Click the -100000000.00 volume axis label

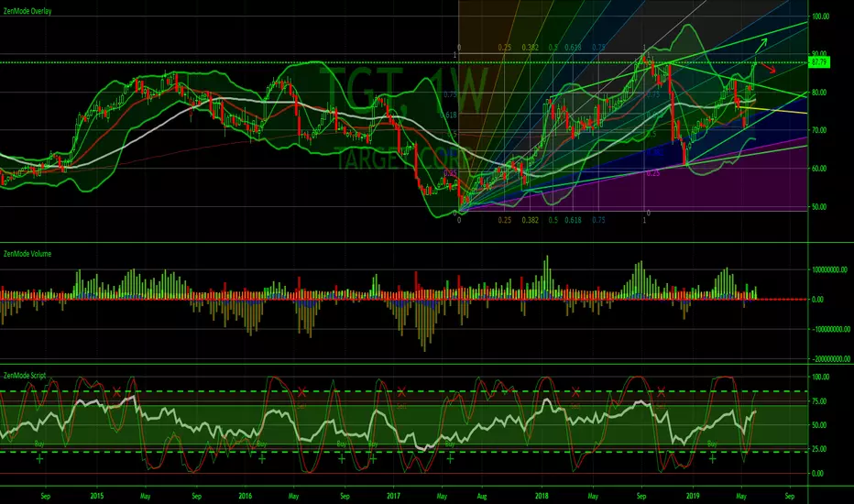click(x=831, y=329)
